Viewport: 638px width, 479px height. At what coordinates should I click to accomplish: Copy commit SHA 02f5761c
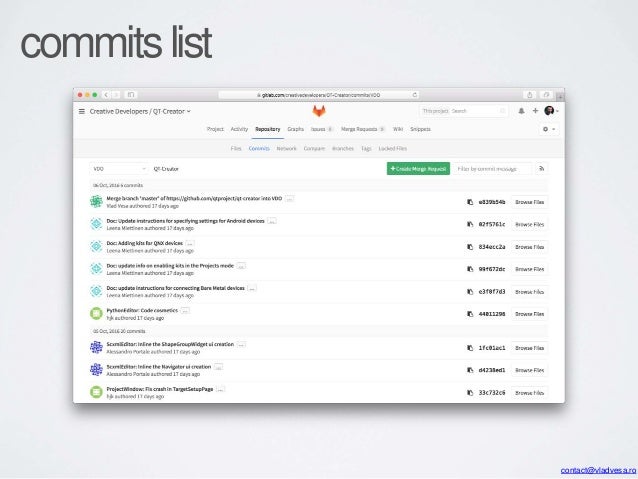coord(470,224)
